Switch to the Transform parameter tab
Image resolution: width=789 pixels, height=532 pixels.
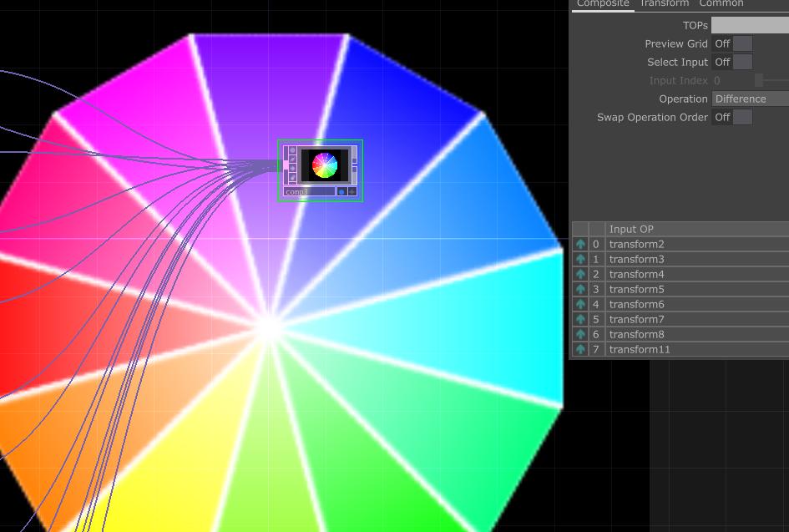tap(665, 4)
